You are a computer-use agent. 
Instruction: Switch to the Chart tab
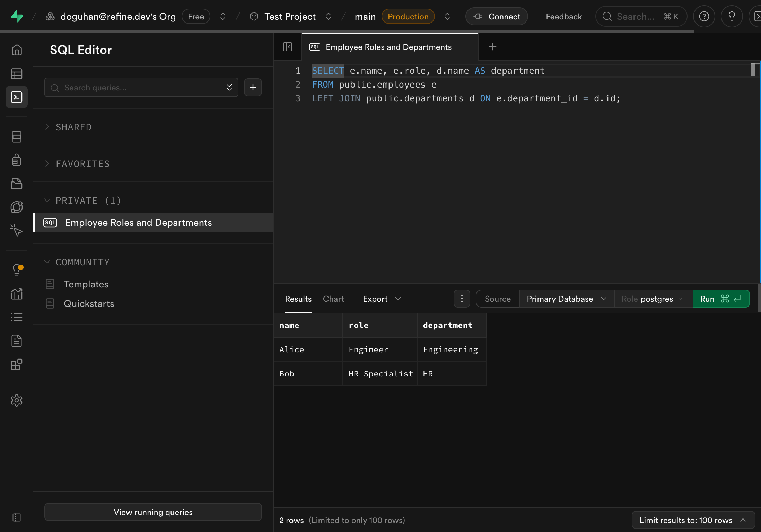pyautogui.click(x=333, y=299)
